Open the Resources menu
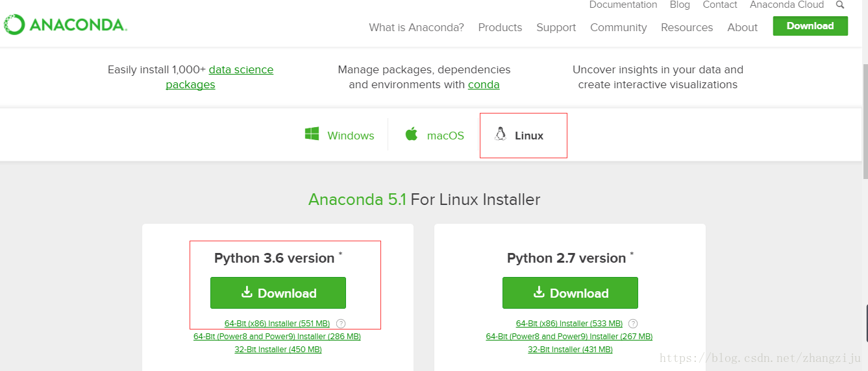This screenshot has width=868, height=371. pos(687,27)
